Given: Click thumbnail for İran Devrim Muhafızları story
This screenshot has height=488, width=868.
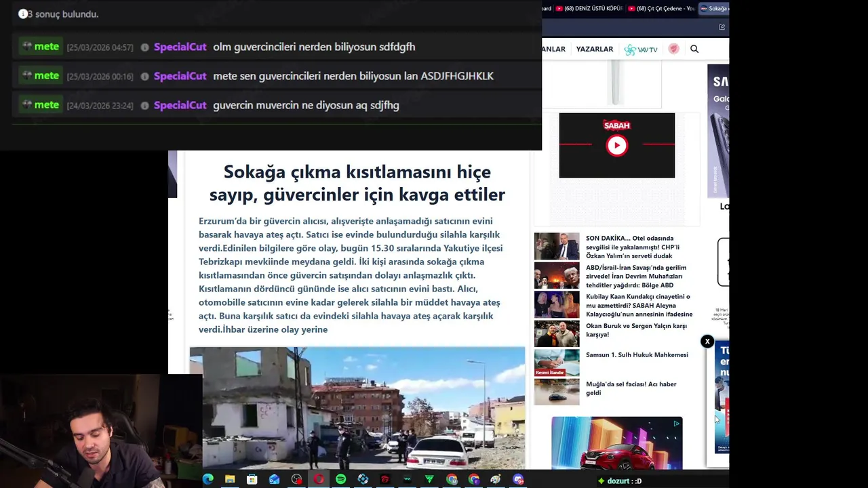Looking at the screenshot, I should pyautogui.click(x=557, y=275).
